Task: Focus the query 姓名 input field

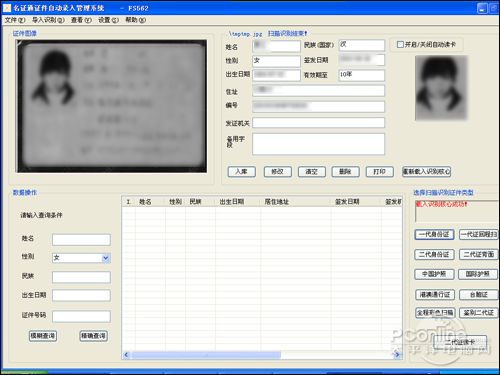Action: [81, 239]
